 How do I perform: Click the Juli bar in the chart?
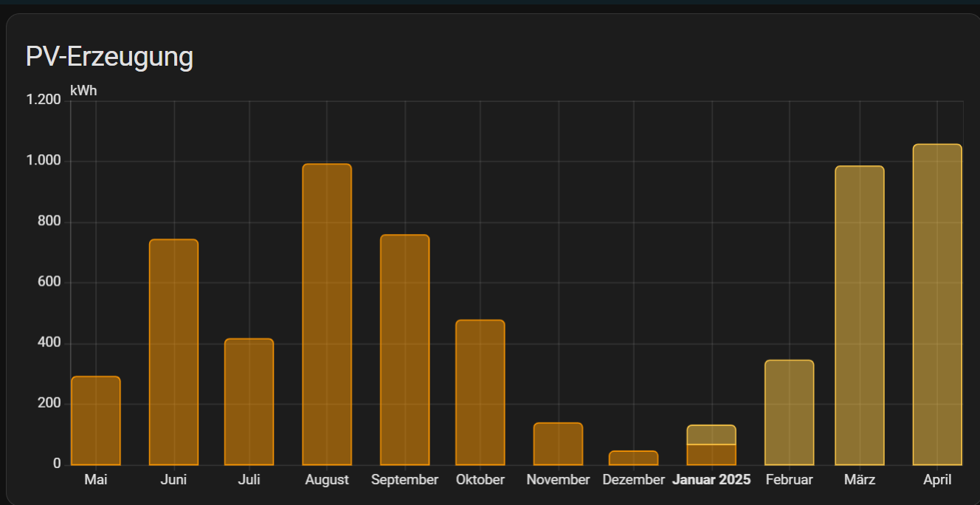249,402
